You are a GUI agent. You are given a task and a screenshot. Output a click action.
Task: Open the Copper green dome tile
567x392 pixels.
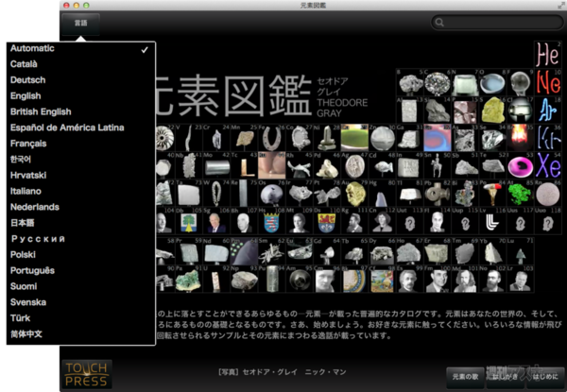(354, 138)
